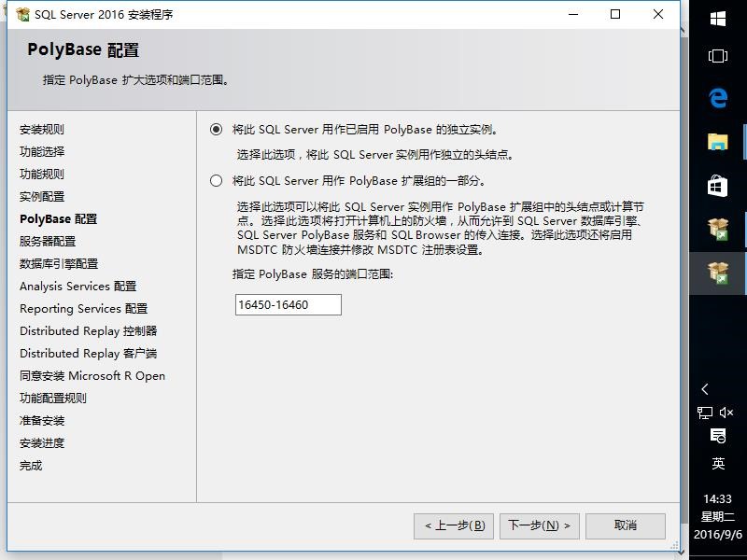This screenshot has height=560, width=747.
Task: Click the PolyBase port range input field
Action: tap(288, 305)
